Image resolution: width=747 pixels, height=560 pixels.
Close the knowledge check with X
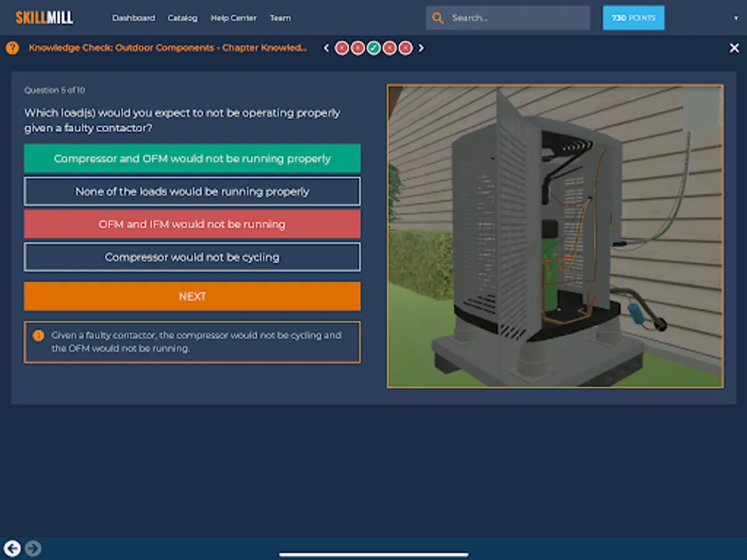[x=734, y=48]
